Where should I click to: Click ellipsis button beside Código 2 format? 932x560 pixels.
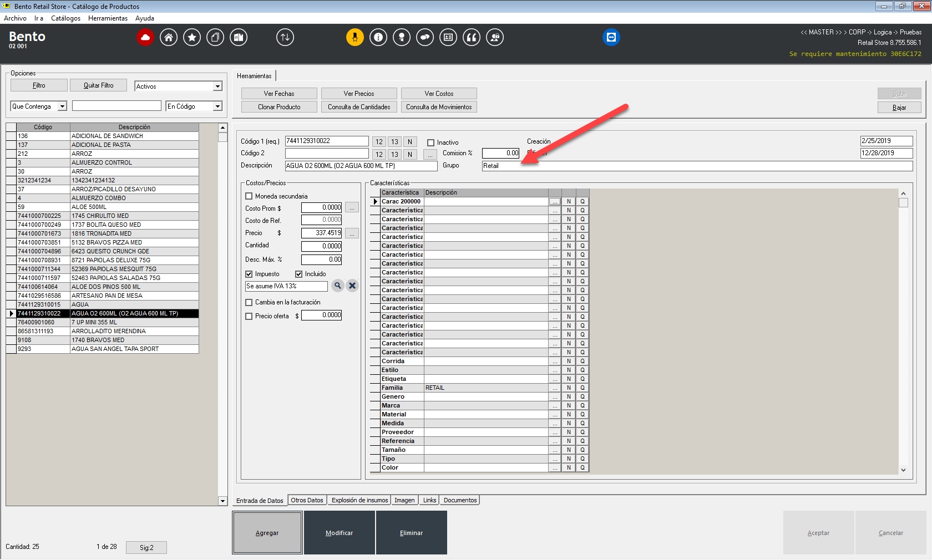pos(430,154)
